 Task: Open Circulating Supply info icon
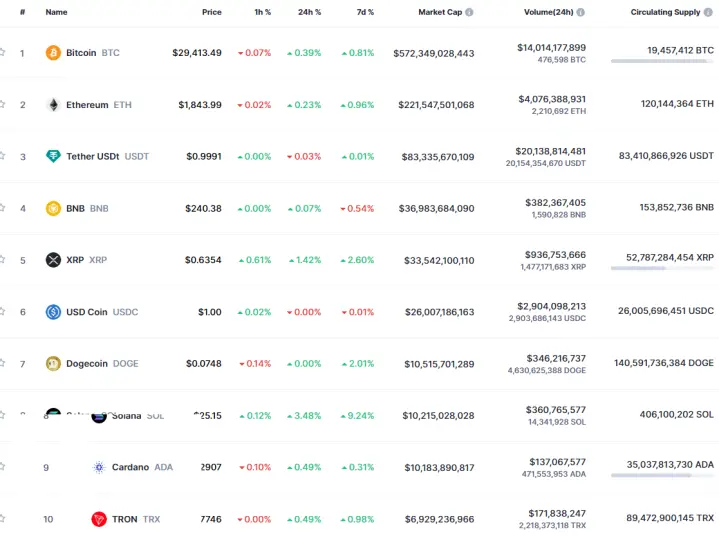click(708, 12)
